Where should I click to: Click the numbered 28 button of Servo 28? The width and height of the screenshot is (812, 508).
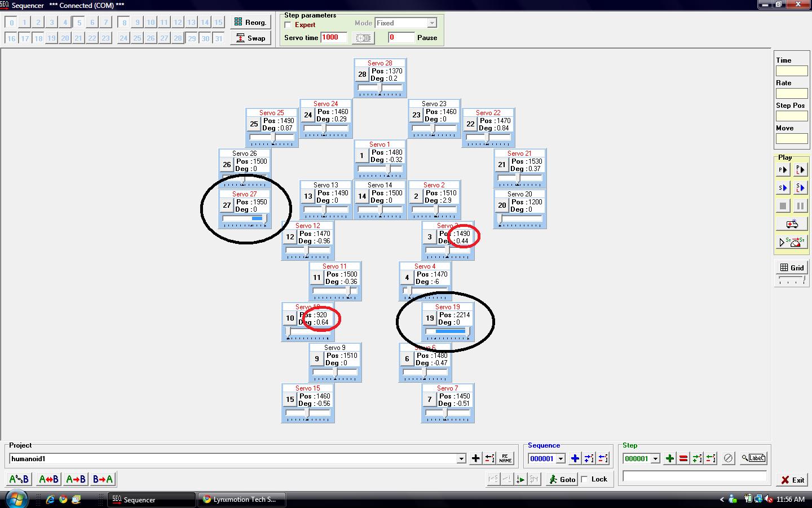(x=362, y=75)
